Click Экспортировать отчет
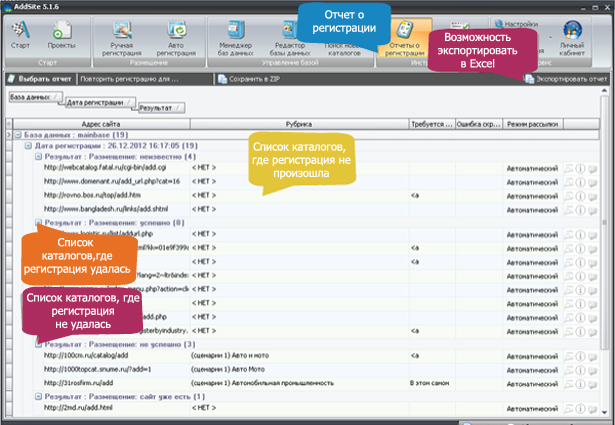Screen dimensions: 615x425 pyautogui.click(x=566, y=79)
